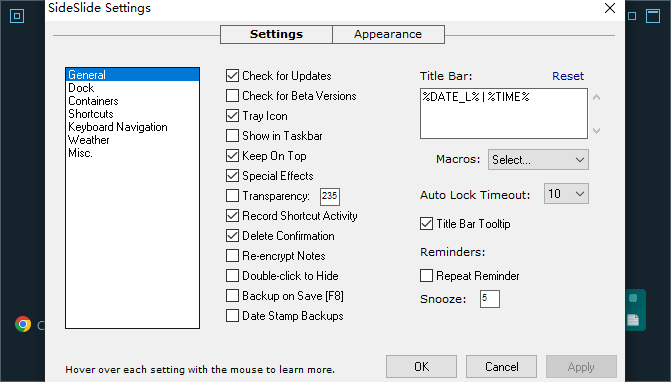
Task: Enable the Transparency checkbox
Action: 232,196
